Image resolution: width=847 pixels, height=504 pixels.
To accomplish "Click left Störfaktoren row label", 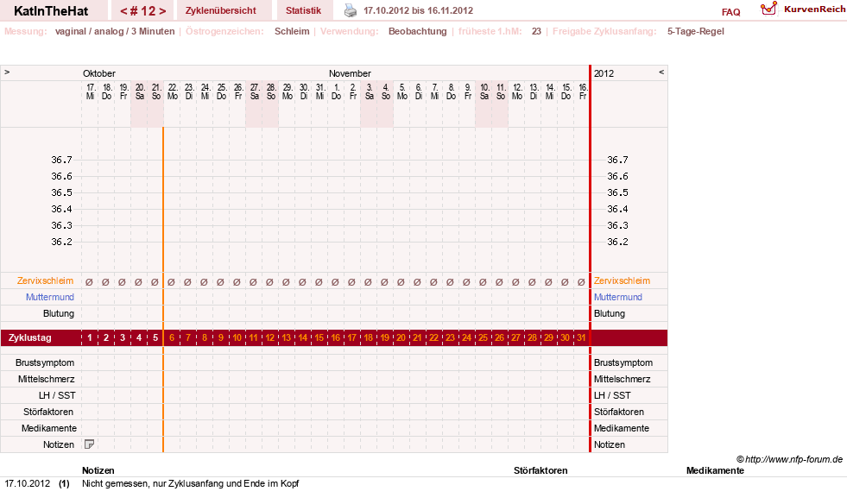I will tap(48, 412).
